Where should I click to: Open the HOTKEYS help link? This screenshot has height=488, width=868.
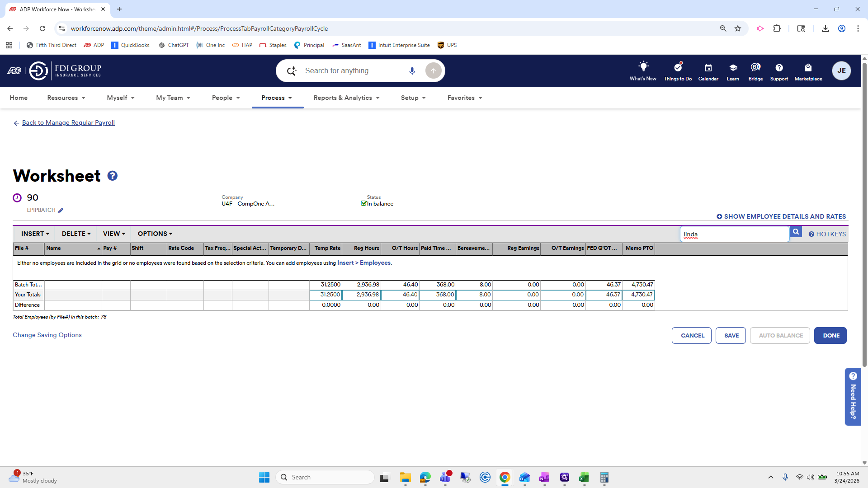[x=827, y=234]
